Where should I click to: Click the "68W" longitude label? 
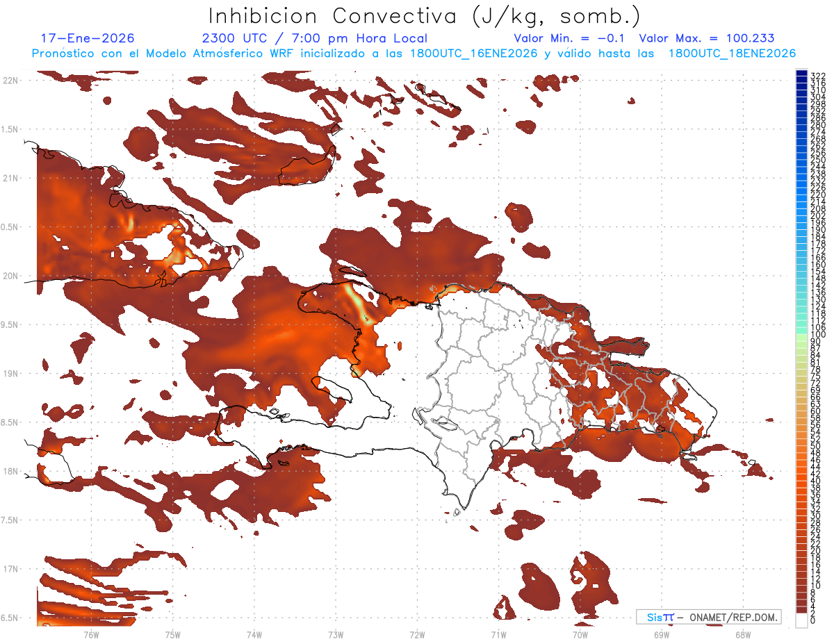coord(743,634)
